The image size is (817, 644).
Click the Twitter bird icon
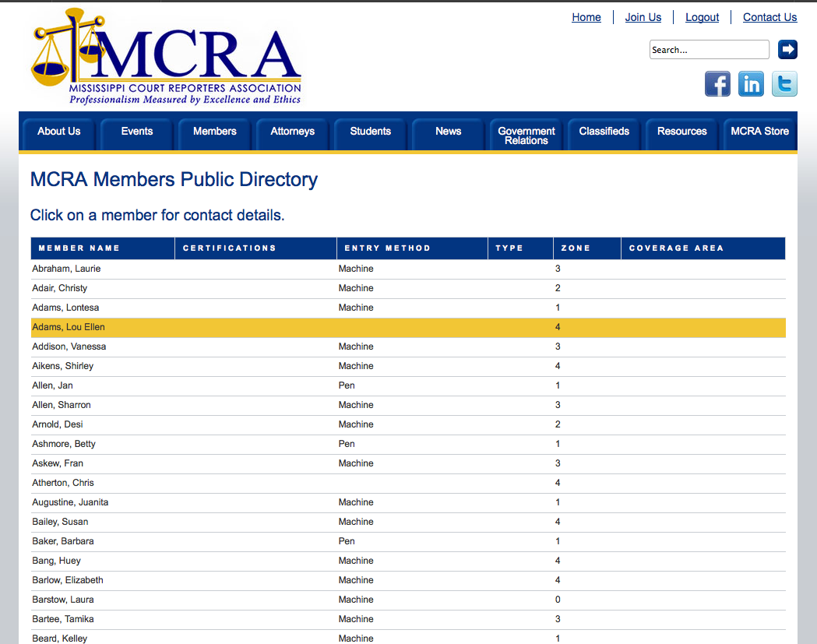click(784, 84)
